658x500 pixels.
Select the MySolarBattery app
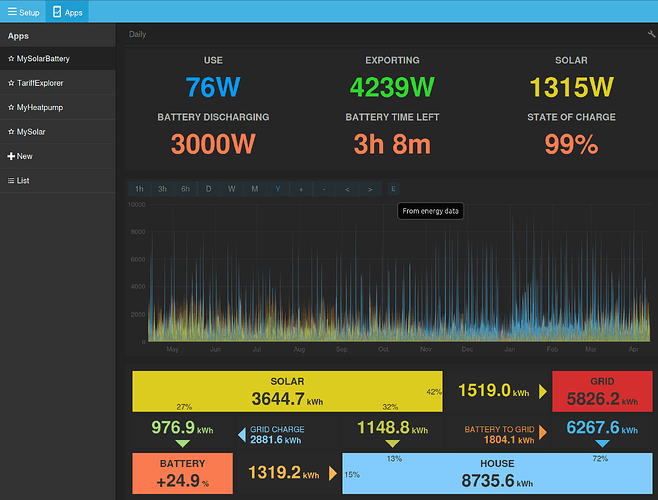(x=58, y=59)
